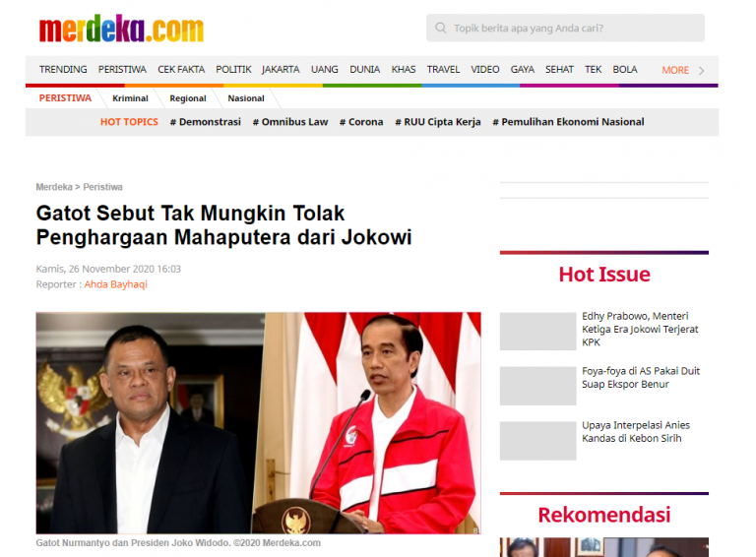The image size is (756, 557).
Task: Follow the # Pemulihan Ekonomi Nasional tag
Action: tap(568, 122)
